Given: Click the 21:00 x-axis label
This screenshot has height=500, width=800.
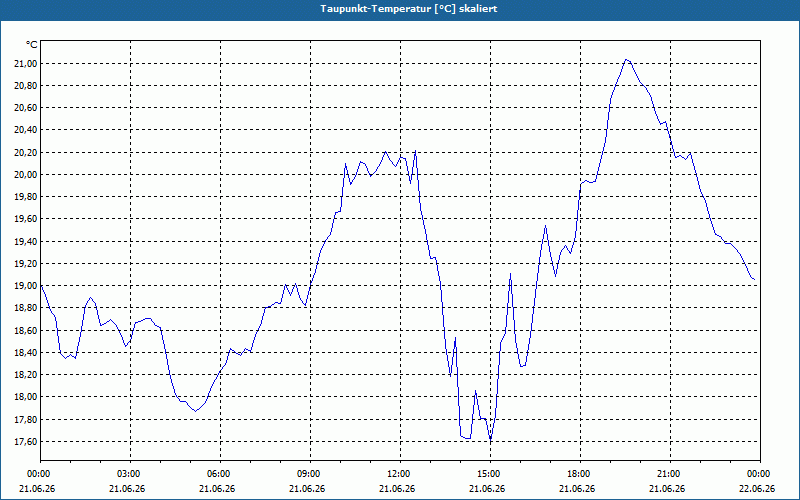Looking at the screenshot, I should tap(670, 474).
